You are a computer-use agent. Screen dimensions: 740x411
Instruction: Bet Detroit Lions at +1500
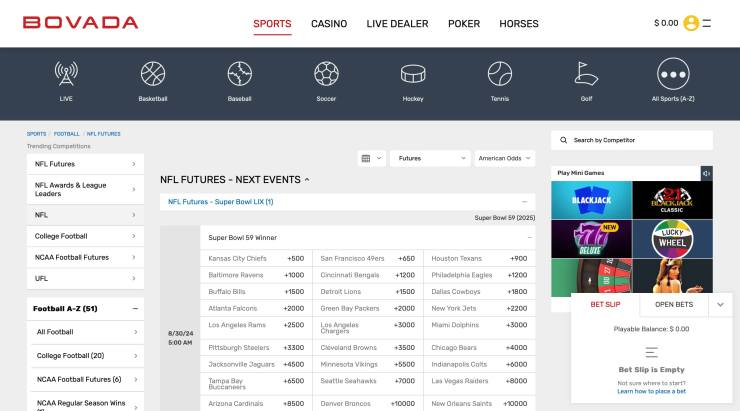tap(368, 292)
